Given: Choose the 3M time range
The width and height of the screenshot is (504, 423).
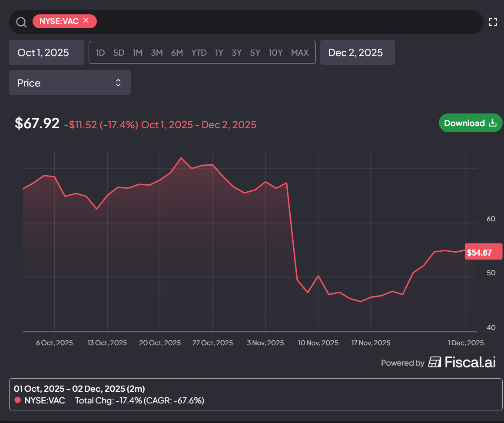Looking at the screenshot, I should (x=157, y=53).
